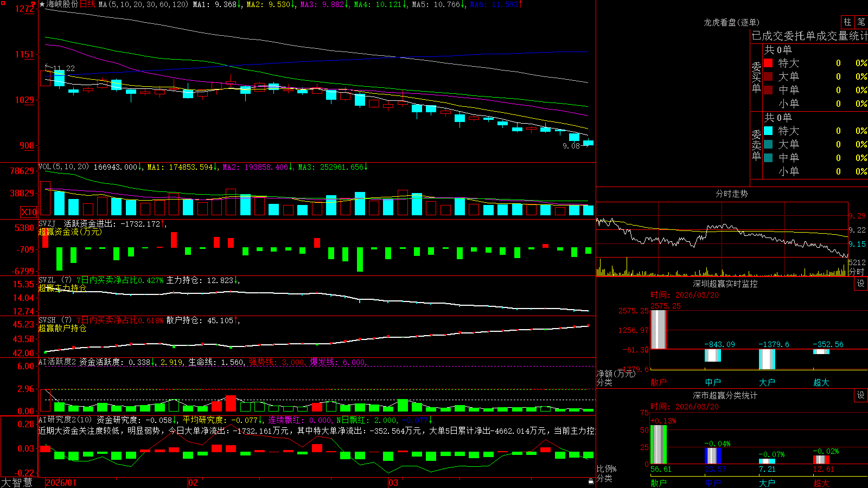Select the MA4: 10.121 value
The height and width of the screenshot is (488, 868).
tap(380, 4)
